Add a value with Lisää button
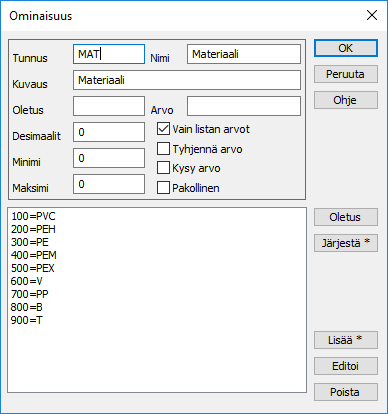The width and height of the screenshot is (388, 414). pyautogui.click(x=346, y=340)
